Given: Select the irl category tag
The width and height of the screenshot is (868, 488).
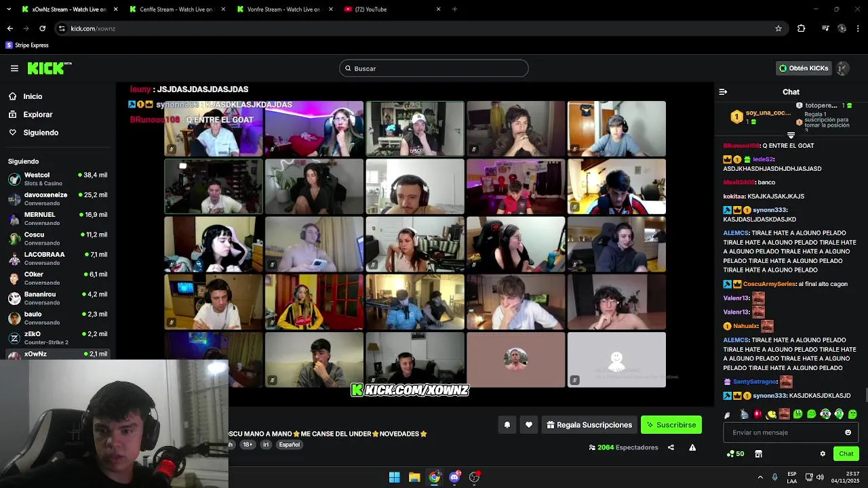Looking at the screenshot, I should [266, 445].
